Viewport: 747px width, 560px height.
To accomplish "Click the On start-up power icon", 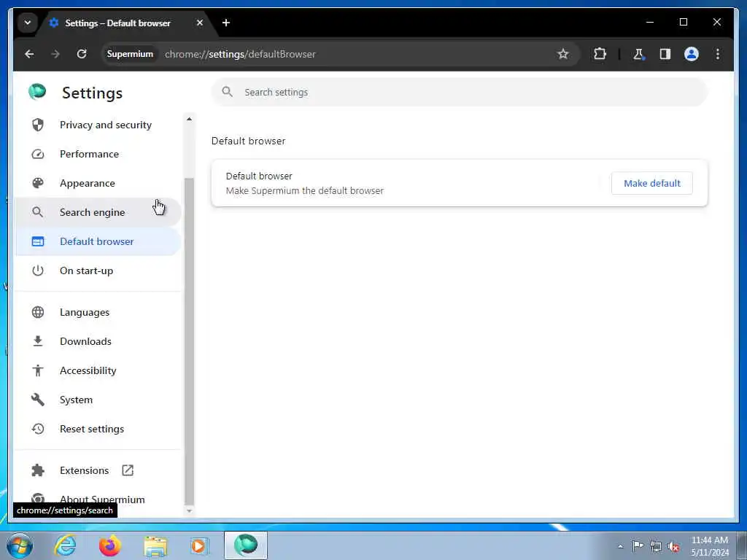I will (38, 271).
